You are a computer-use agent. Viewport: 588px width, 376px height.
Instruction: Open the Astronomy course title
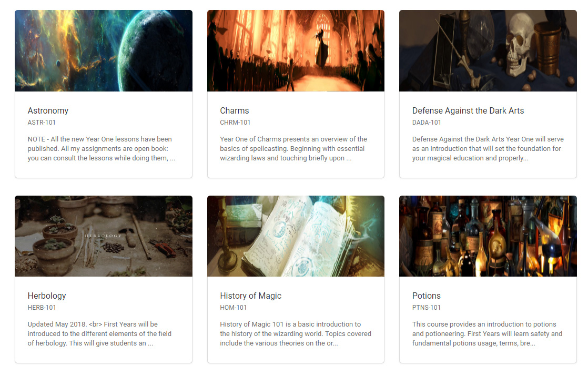pyautogui.click(x=48, y=110)
